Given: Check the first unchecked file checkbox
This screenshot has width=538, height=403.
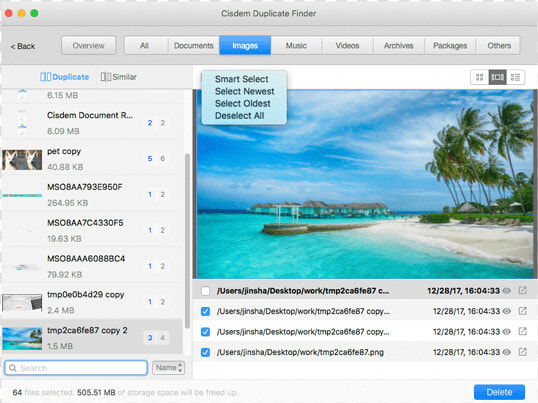Looking at the screenshot, I should coord(205,291).
